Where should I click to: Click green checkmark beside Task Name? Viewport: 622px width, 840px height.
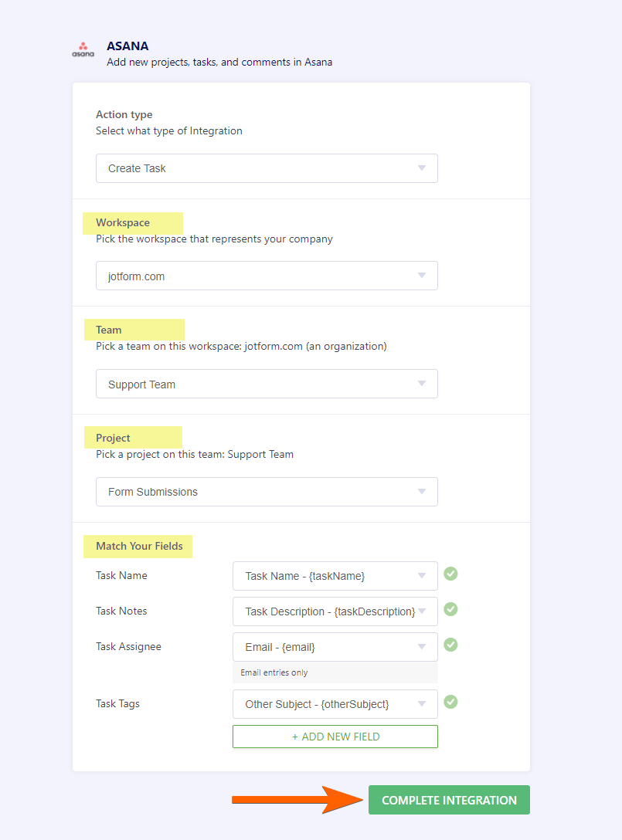(x=450, y=574)
